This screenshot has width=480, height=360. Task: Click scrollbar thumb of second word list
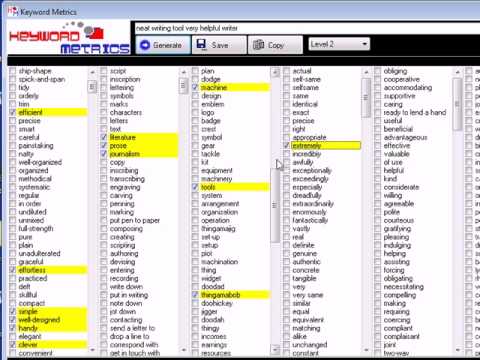[x=183, y=86]
